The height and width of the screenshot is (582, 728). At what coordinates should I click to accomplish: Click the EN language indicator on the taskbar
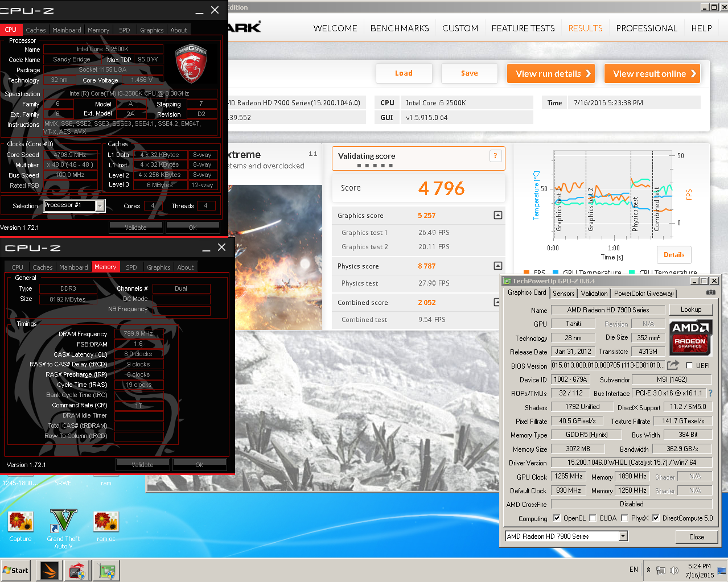pyautogui.click(x=634, y=569)
